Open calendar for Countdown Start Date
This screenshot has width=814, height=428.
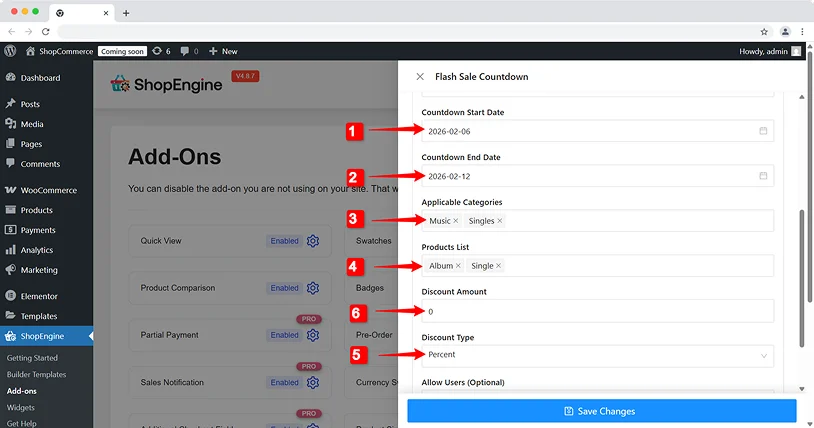763,131
